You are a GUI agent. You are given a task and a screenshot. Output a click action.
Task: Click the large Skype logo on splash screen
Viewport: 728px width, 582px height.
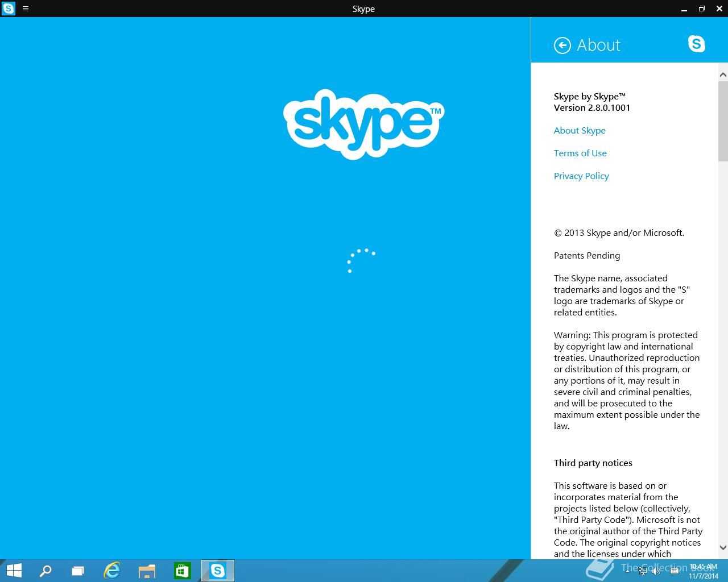tap(363, 124)
